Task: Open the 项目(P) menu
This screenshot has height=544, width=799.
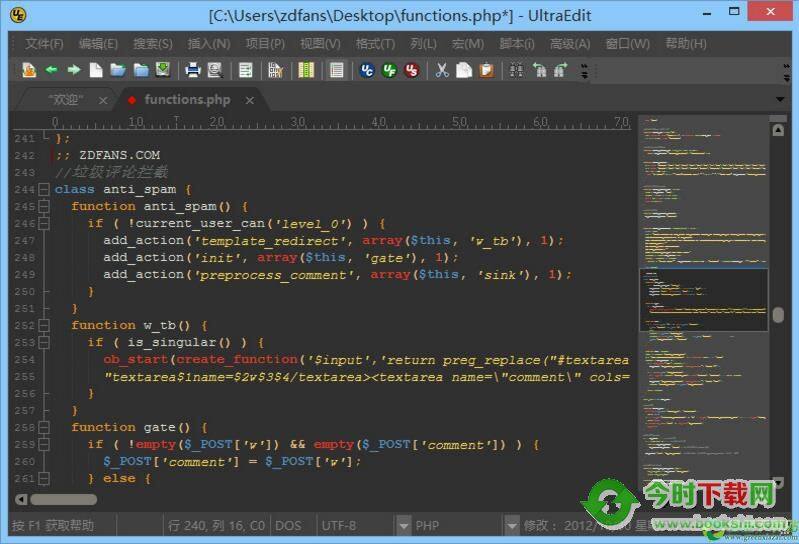Action: pyautogui.click(x=265, y=44)
